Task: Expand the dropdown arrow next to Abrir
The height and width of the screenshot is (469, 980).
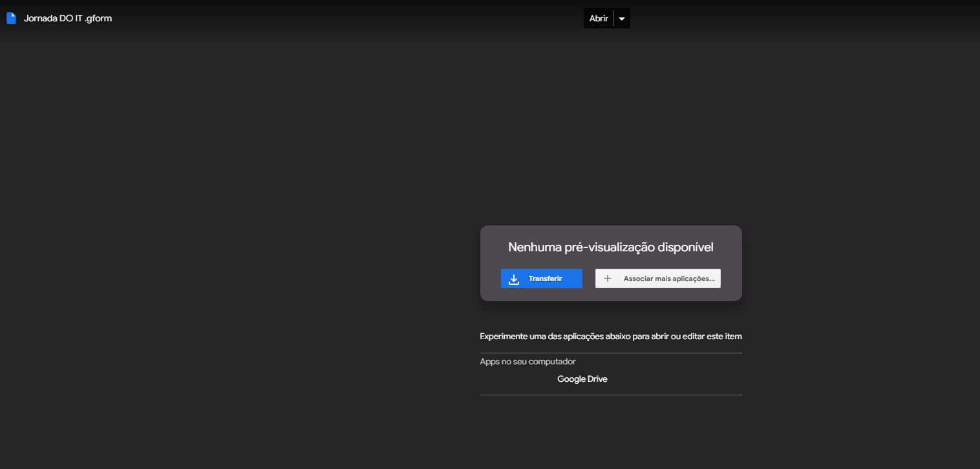Action: click(x=622, y=19)
